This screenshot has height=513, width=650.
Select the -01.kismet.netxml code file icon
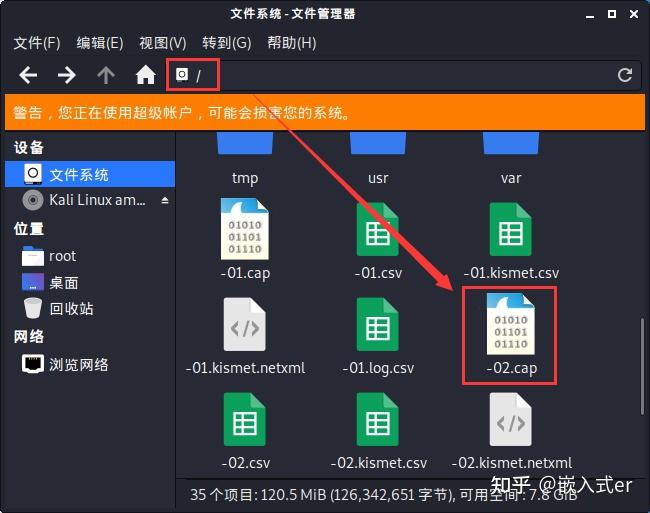point(245,324)
